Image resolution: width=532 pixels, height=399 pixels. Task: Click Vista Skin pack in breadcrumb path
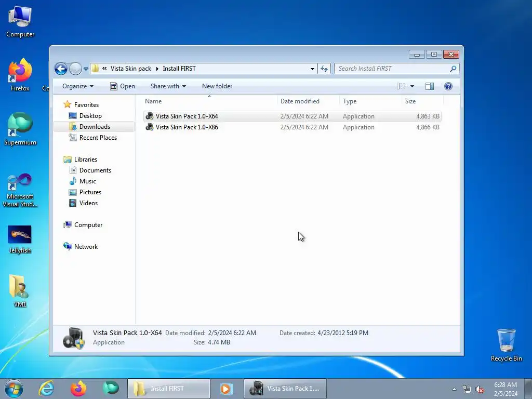tap(130, 69)
